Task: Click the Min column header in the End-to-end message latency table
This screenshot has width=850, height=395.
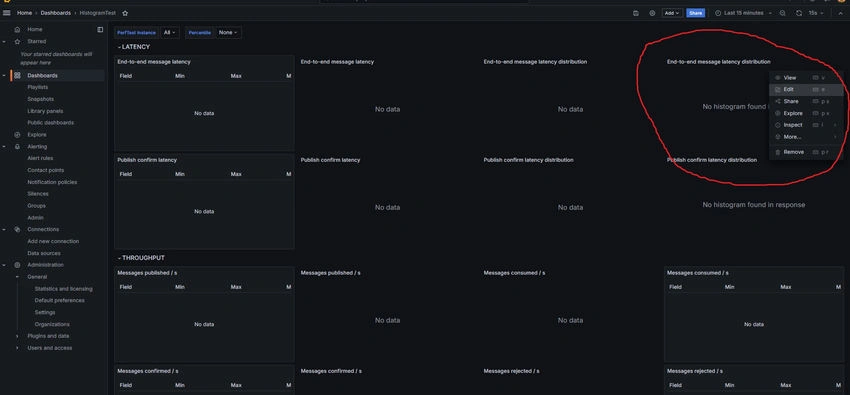Action: [x=180, y=76]
